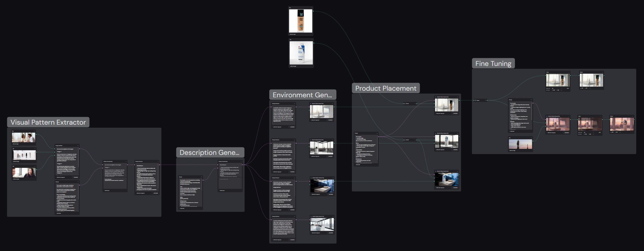Open three-dot menu of Image Describer node

coord(78,146)
